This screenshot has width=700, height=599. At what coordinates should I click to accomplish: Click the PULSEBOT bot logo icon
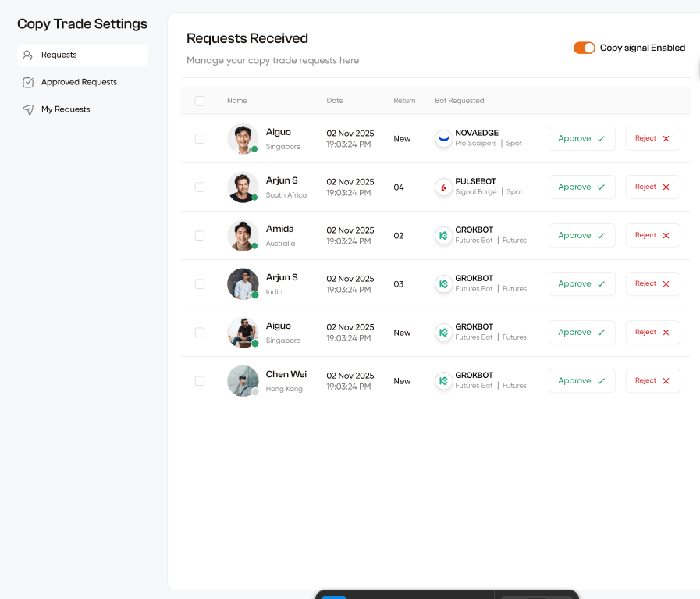[x=443, y=187]
